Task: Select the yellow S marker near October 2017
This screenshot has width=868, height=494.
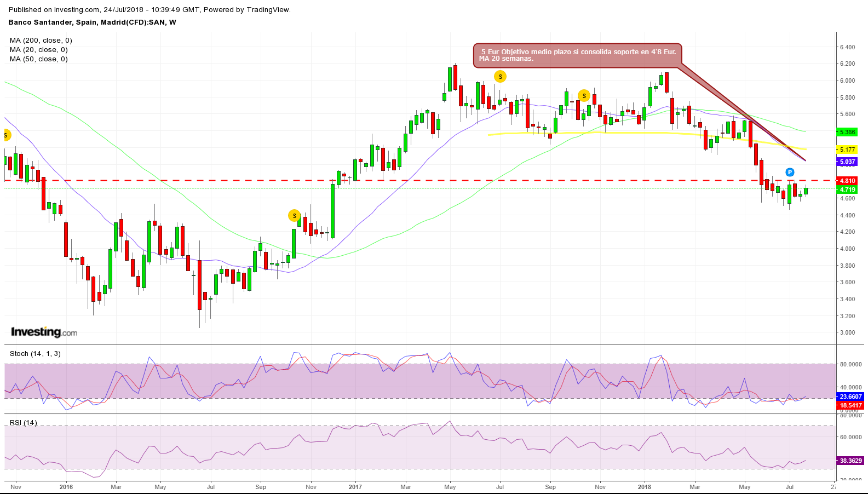Action: (x=584, y=96)
